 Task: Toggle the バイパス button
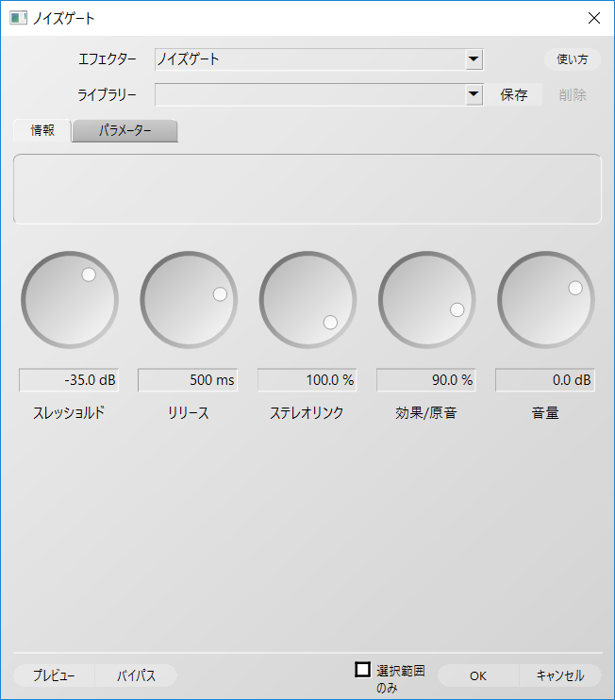tap(136, 675)
